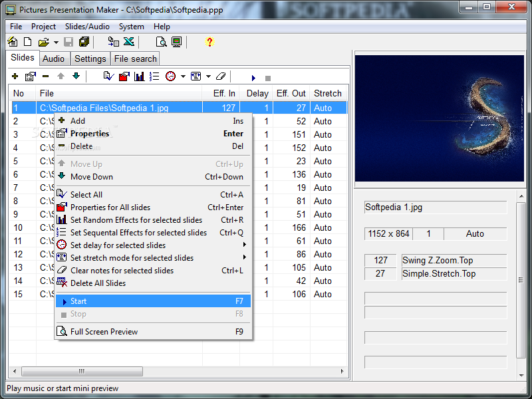This screenshot has height=399, width=532.
Task: Choose Move Down in the context menu
Action: tap(153, 177)
